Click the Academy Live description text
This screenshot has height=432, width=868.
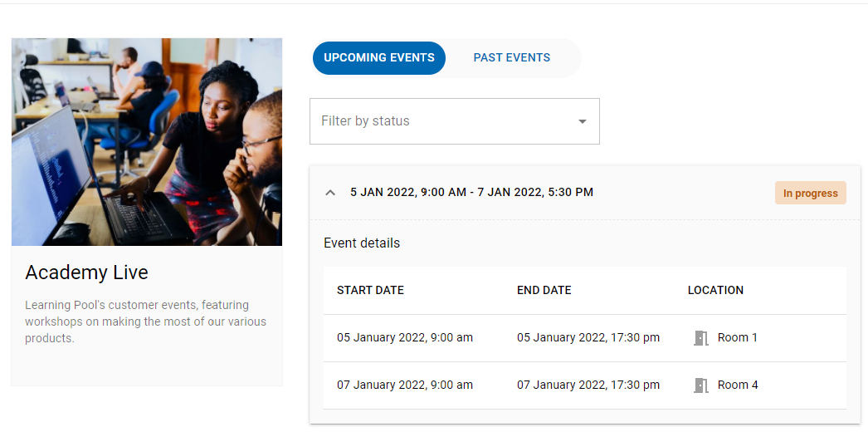click(145, 322)
